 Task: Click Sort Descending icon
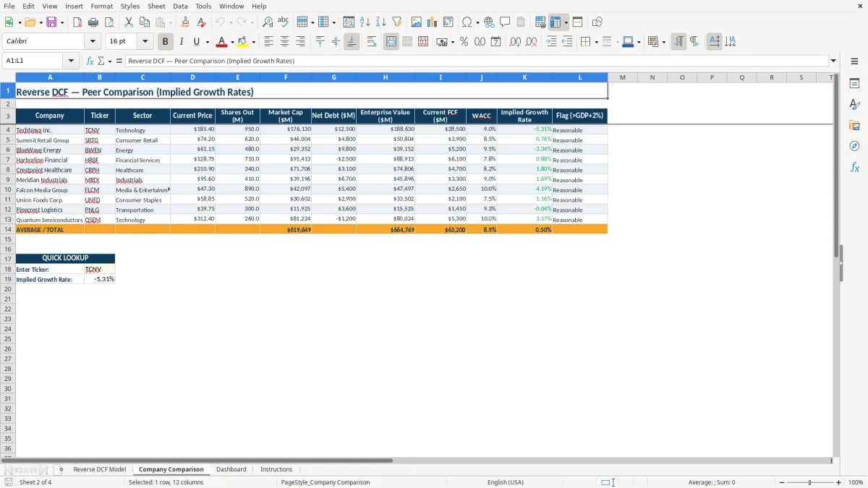point(380,22)
